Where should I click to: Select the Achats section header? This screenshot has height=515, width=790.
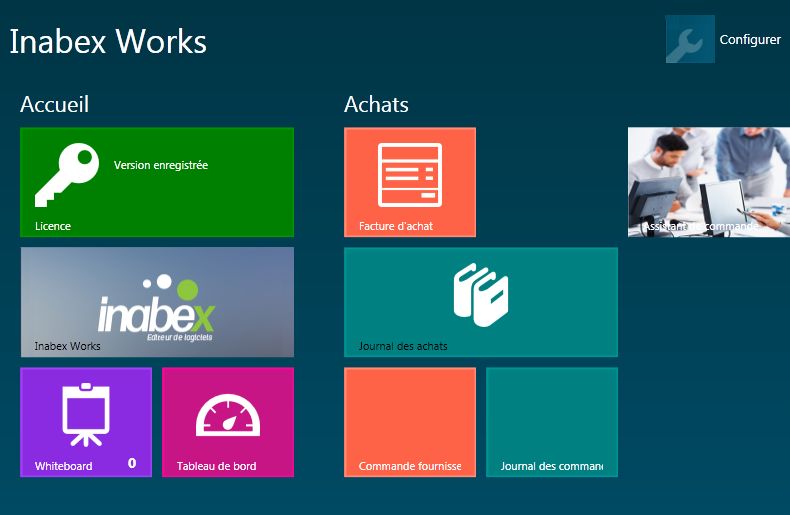[x=376, y=104]
